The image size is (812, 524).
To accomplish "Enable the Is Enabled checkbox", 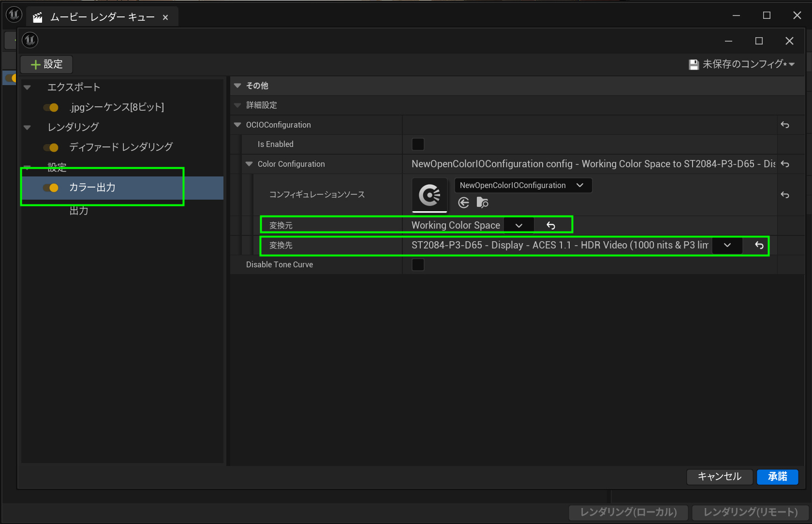I will 418,145.
